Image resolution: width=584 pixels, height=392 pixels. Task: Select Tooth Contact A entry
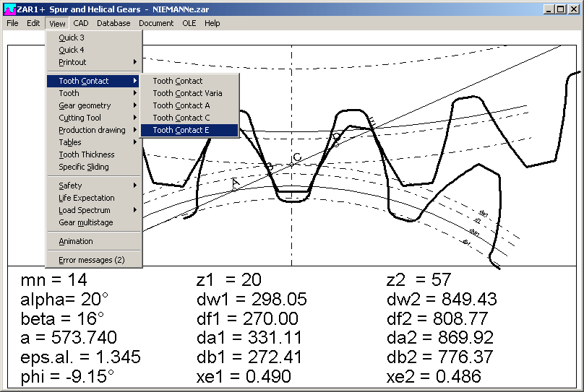(x=181, y=105)
